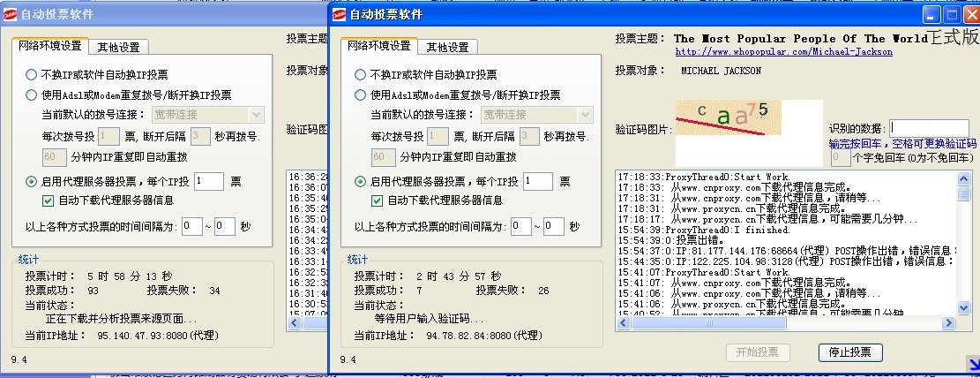
Task: Click the 17:18:17 www.proxycn.cn download log line
Action: (x=768, y=219)
